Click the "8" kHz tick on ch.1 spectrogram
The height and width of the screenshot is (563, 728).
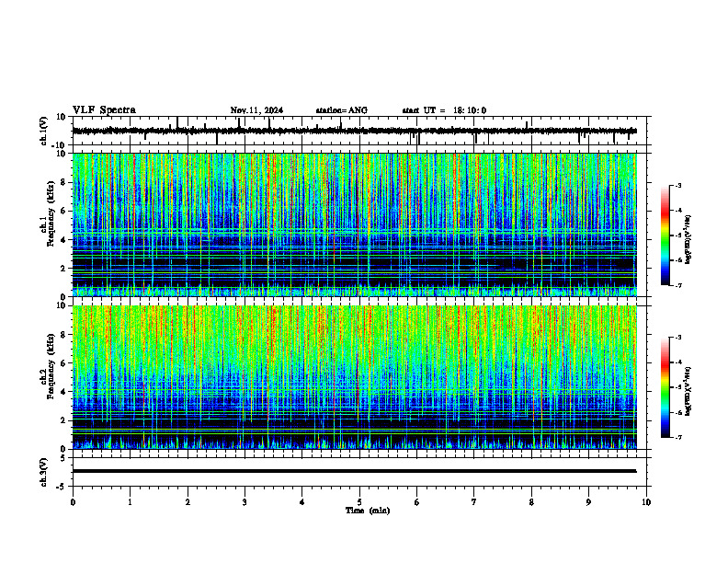pyautogui.click(x=64, y=182)
